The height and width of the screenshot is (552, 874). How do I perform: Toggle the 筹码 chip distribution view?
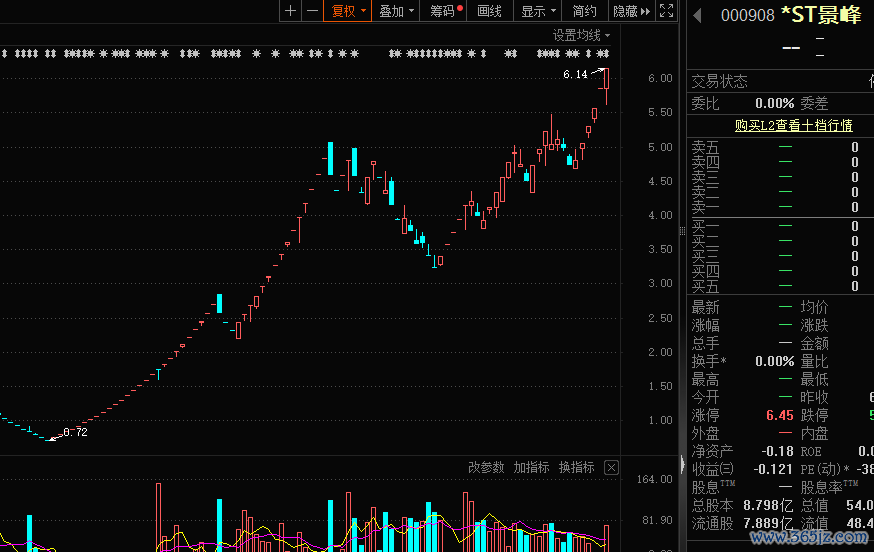tap(444, 11)
